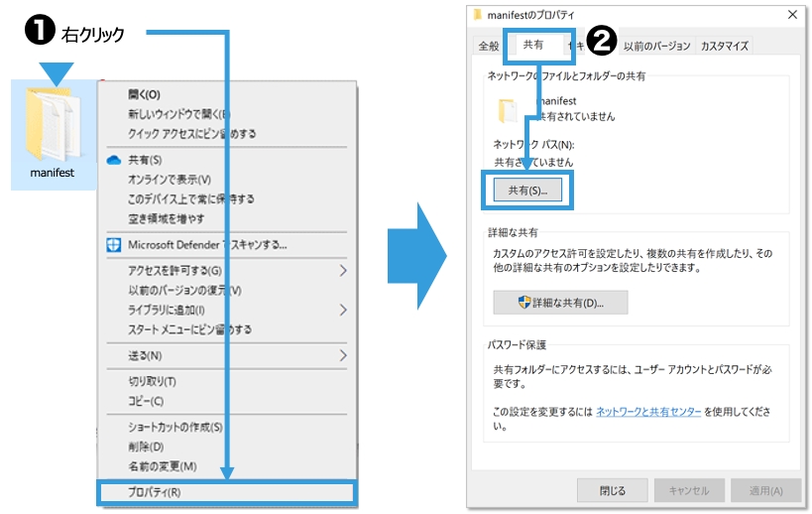
Task: Click the 詳細な共有(D)... button
Action: coord(560,303)
